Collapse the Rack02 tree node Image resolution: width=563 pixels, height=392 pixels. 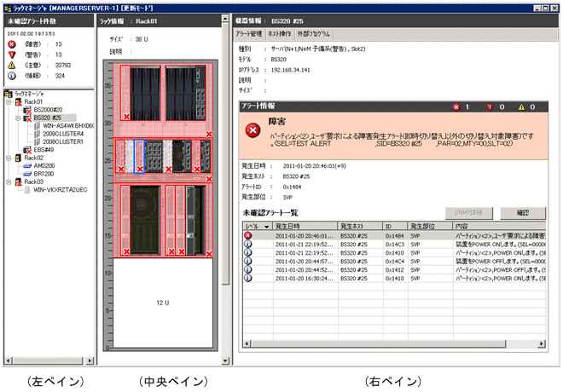click(9, 157)
